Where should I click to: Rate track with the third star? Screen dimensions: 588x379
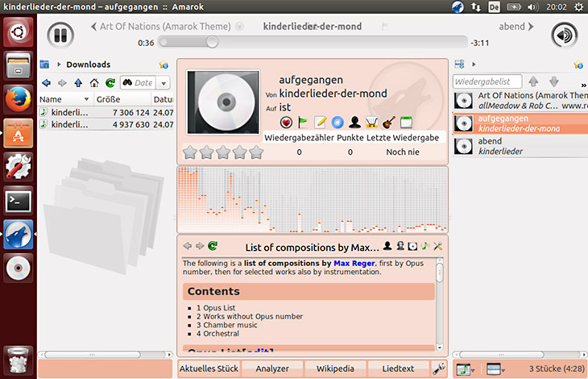click(223, 152)
